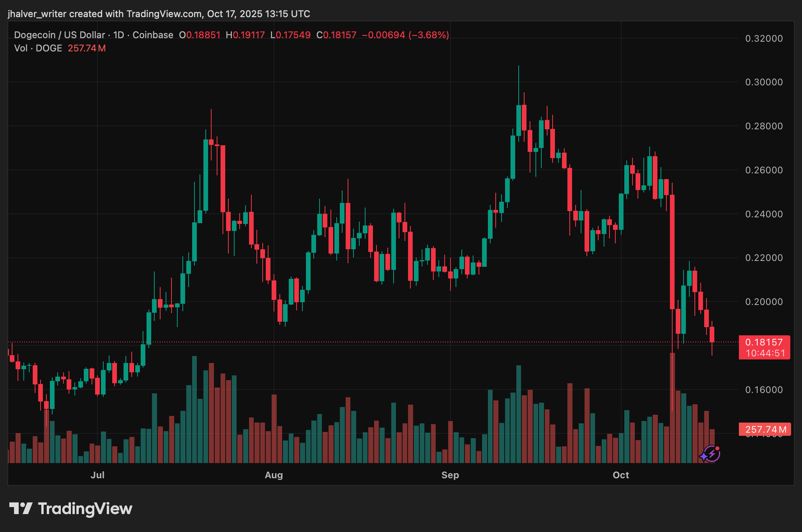The width and height of the screenshot is (802, 532).
Task: Click the red 257.74 M volume axis label
Action: coord(765,429)
